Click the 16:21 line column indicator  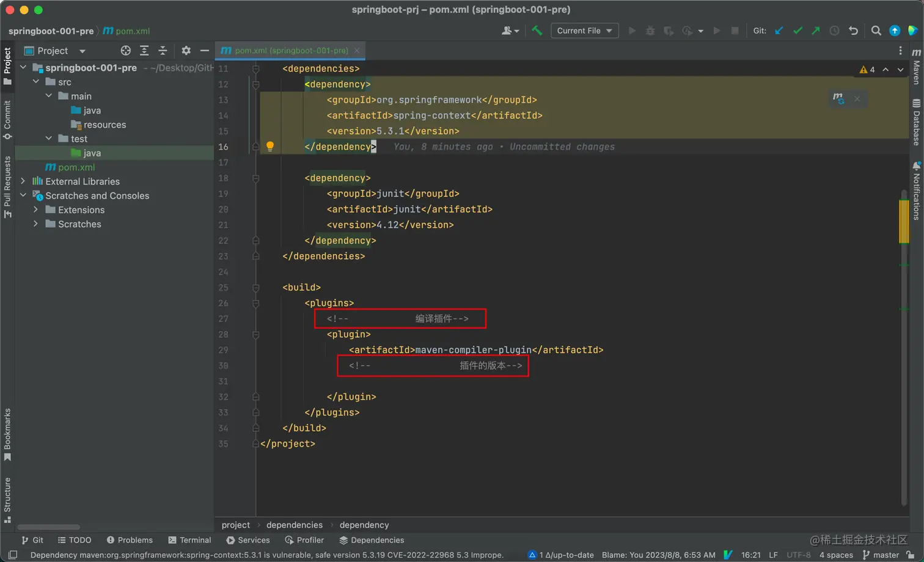751,555
